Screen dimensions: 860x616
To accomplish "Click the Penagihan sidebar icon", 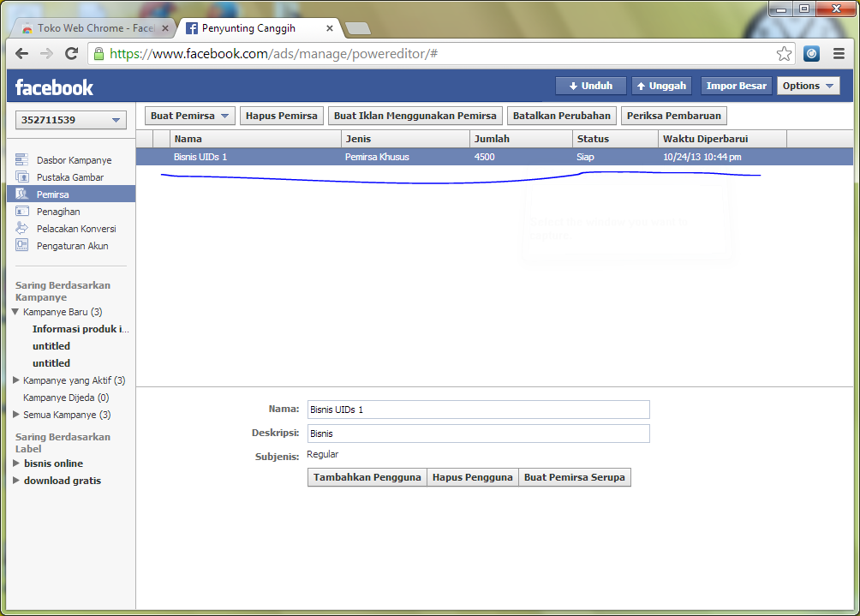I will (x=22, y=211).
